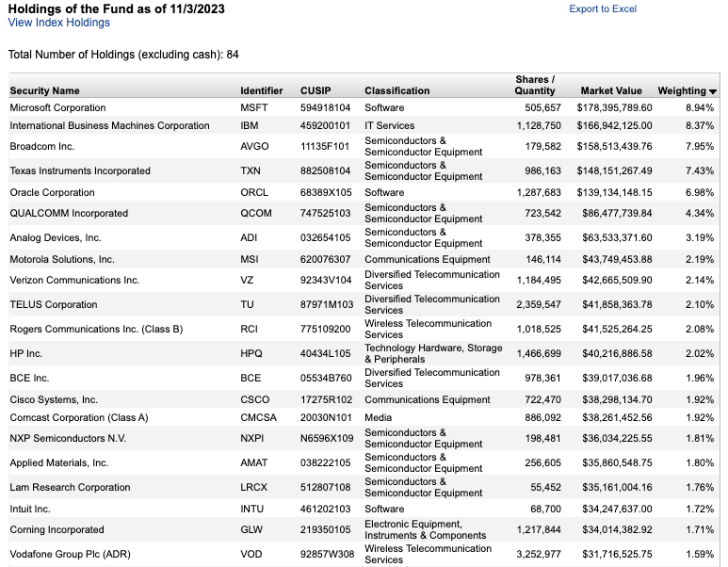Click TELUS Corporation security name
728x567 pixels.
tap(54, 304)
